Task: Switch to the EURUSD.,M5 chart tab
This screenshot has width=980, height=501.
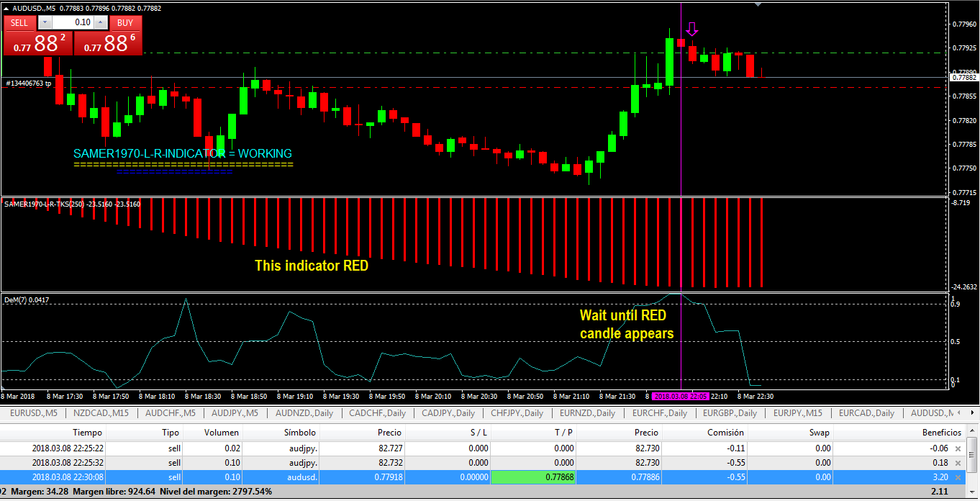Action: tap(34, 413)
